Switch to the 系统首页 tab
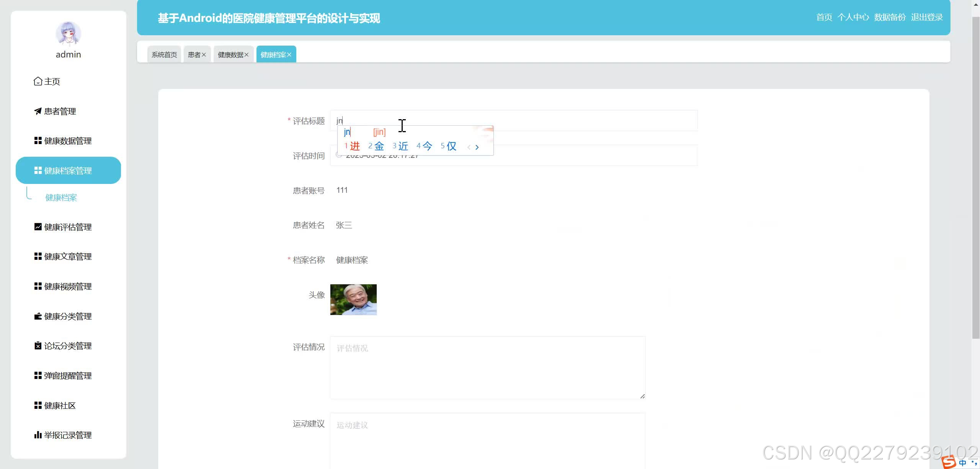This screenshot has width=980, height=469. (164, 55)
